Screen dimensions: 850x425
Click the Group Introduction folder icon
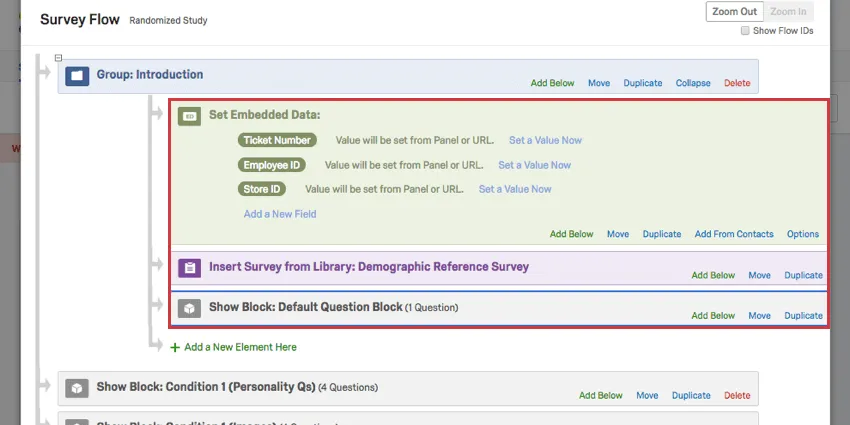click(x=78, y=75)
